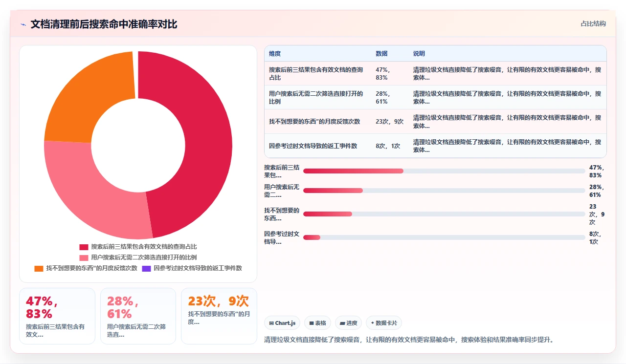Open the 23次，9次 stat card
The height and width of the screenshot is (364, 626).
(219, 316)
